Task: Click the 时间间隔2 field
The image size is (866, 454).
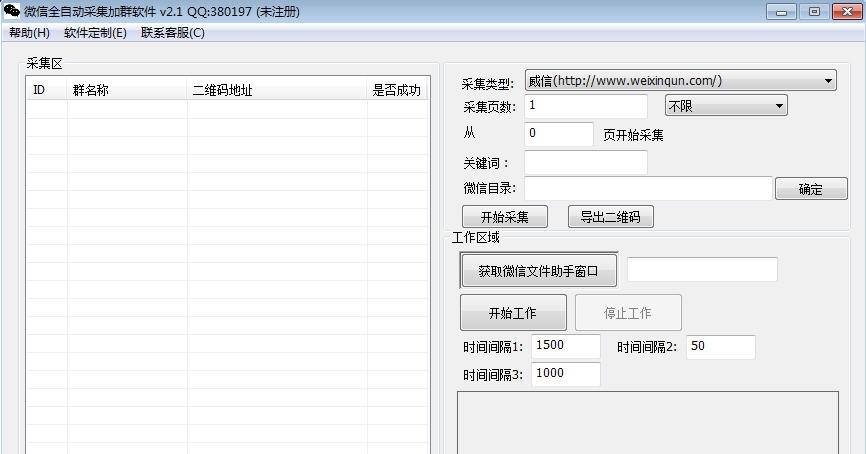Action: click(721, 347)
